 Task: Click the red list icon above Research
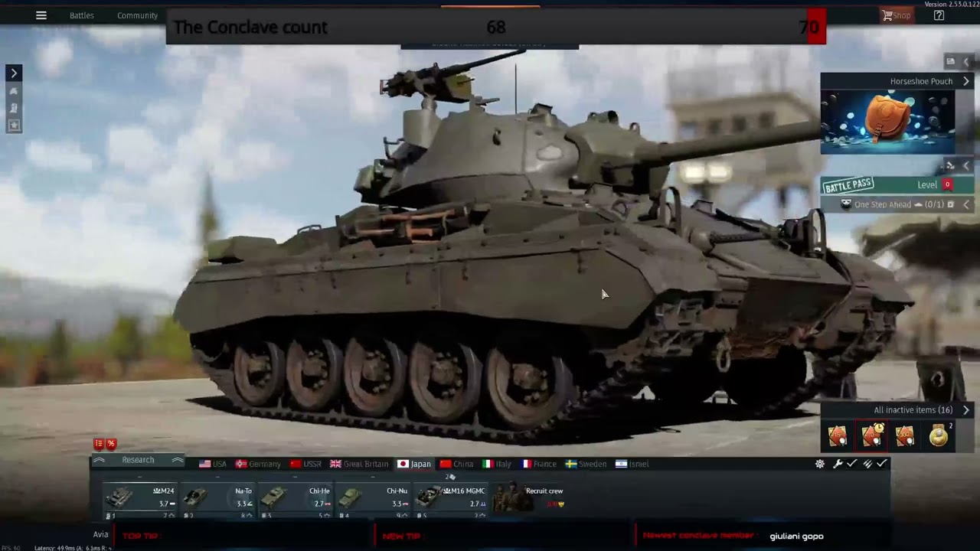[99, 444]
